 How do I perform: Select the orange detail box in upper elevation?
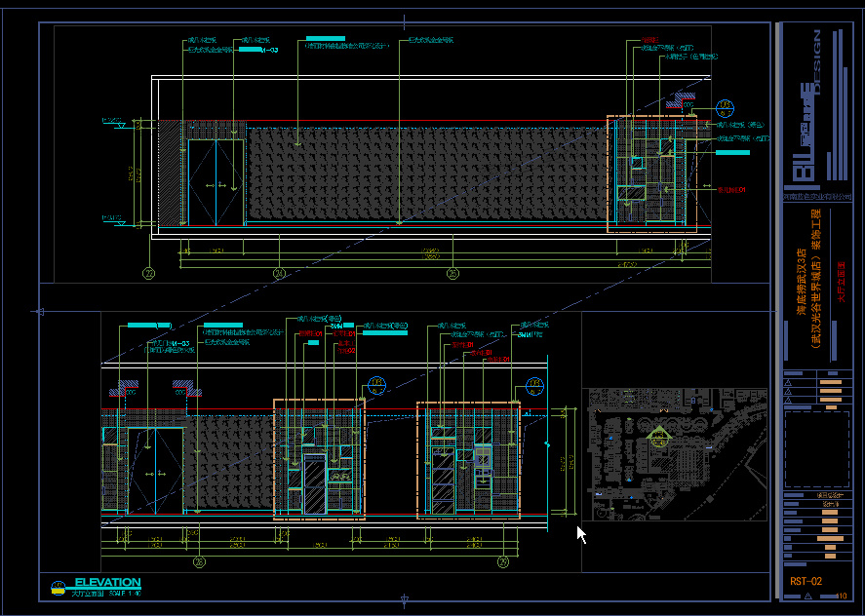point(651,173)
